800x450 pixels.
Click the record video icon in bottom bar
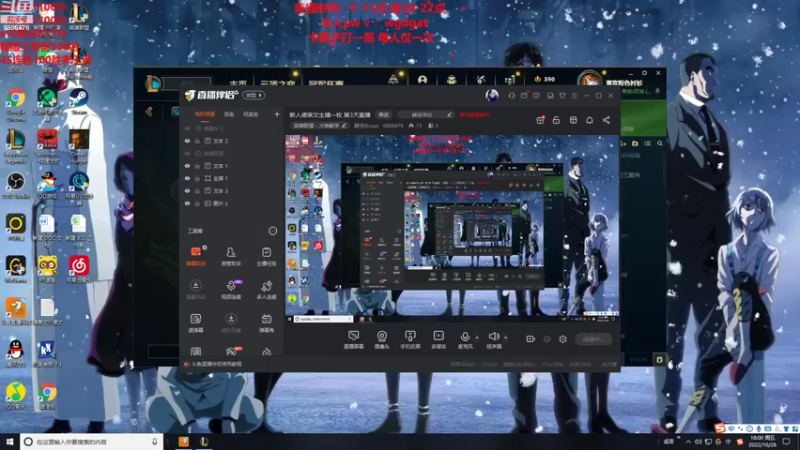tap(530, 339)
